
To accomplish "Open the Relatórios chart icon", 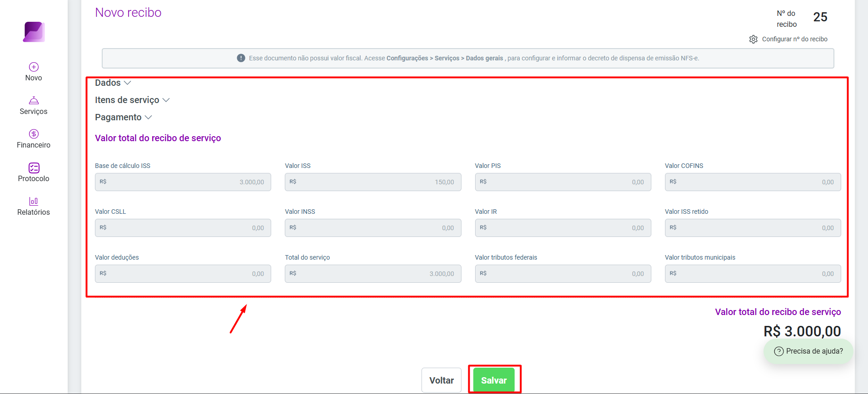I will click(x=34, y=201).
